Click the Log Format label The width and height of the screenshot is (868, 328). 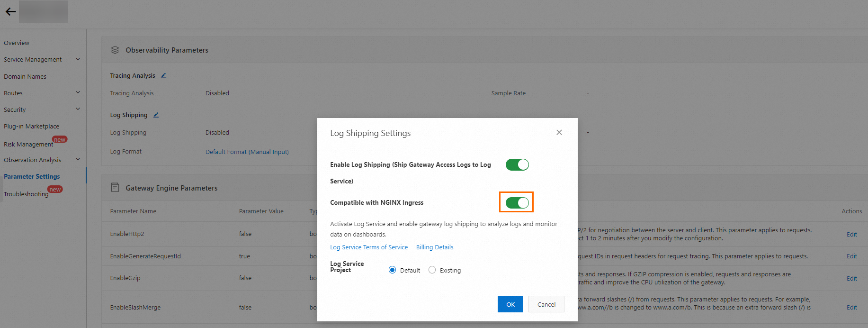126,152
